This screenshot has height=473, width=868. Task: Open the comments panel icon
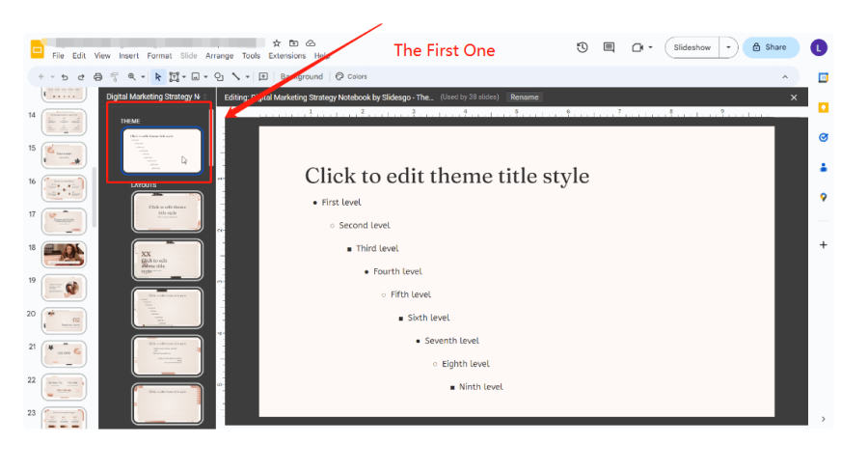pyautogui.click(x=609, y=47)
